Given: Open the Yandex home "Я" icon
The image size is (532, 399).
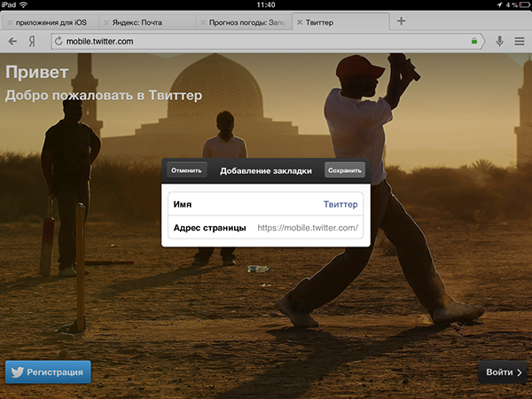Looking at the screenshot, I should click(x=32, y=42).
